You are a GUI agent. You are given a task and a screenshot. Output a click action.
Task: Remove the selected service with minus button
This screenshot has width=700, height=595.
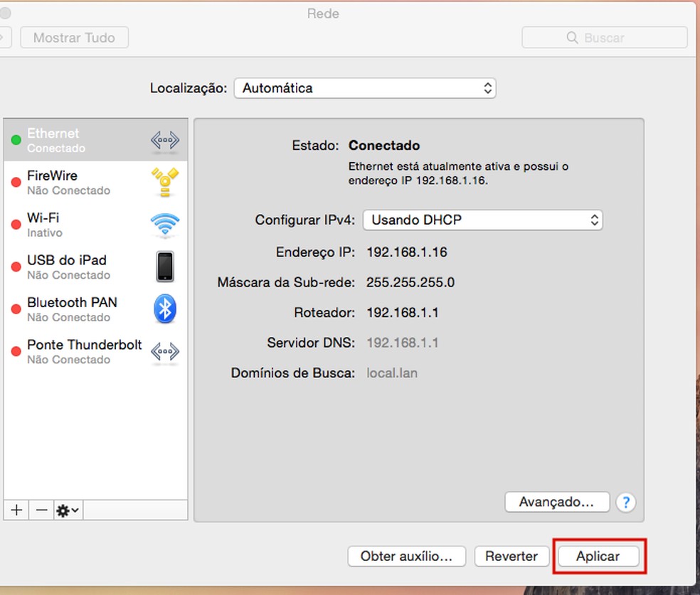click(x=41, y=510)
